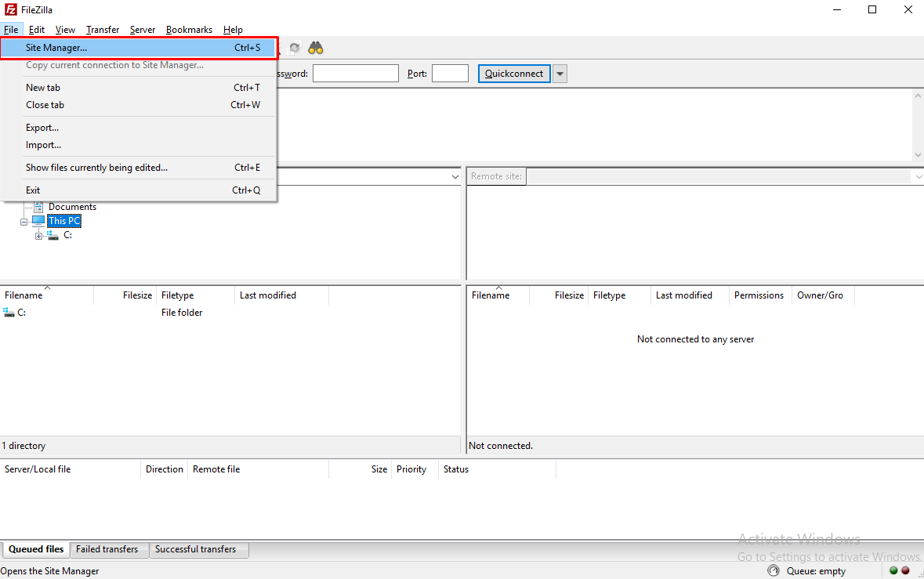Select This PC in local tree
Screen dimensions: 924x579
pyautogui.click(x=64, y=221)
